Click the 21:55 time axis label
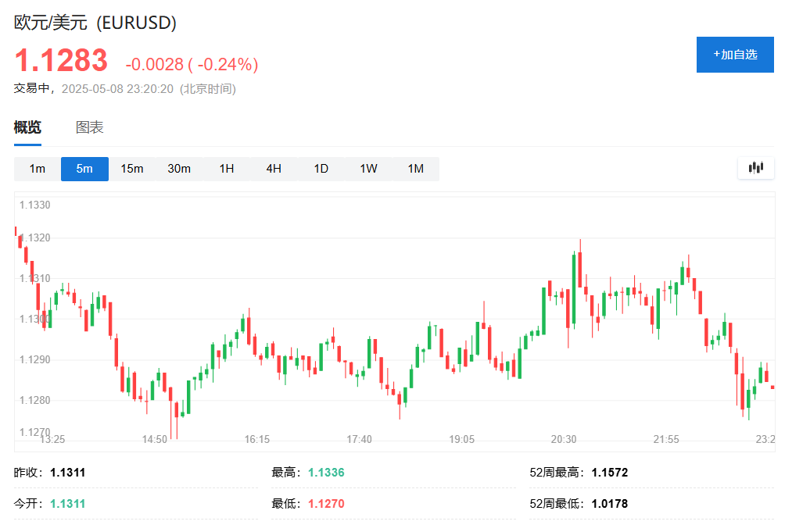Viewport: 785px width, 532px height. point(666,440)
